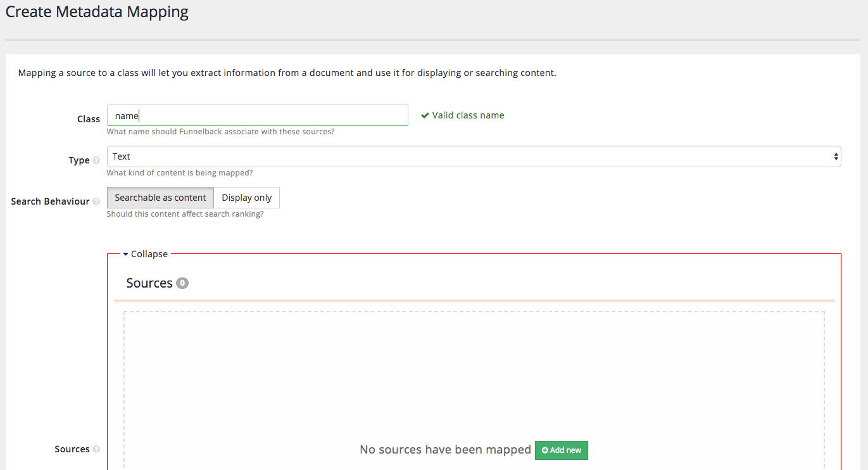Click the Create Metadata Mapping page title
This screenshot has height=470, width=868.
[97, 11]
